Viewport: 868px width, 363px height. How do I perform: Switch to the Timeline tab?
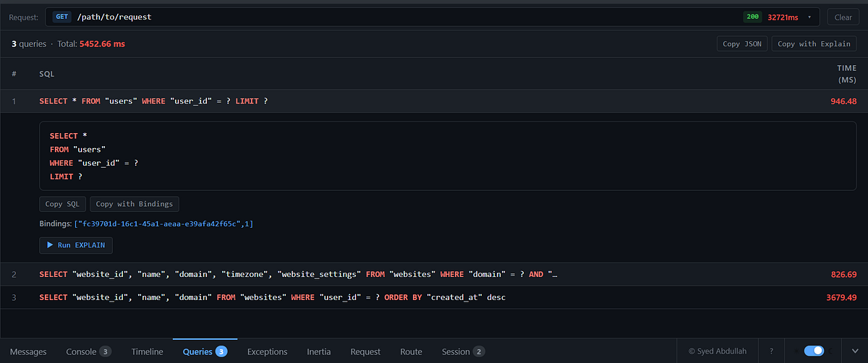[147, 351]
